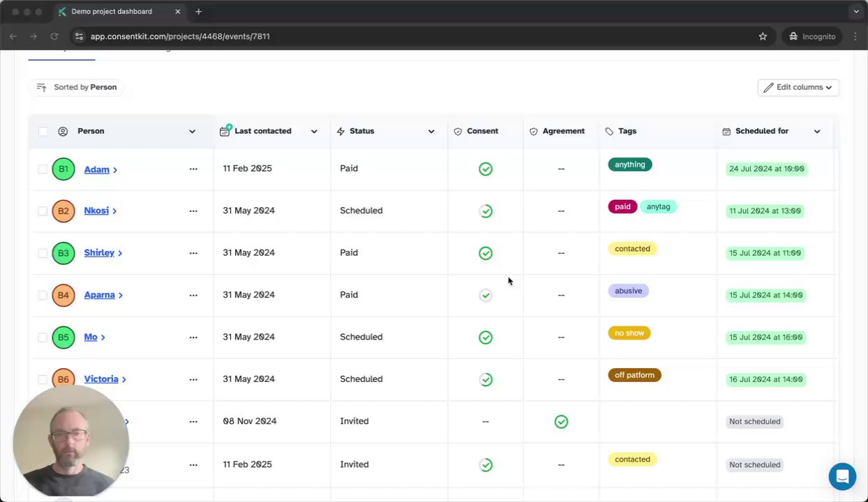868x502 pixels.
Task: Open Victoria's three-dot row menu
Action: (x=193, y=379)
